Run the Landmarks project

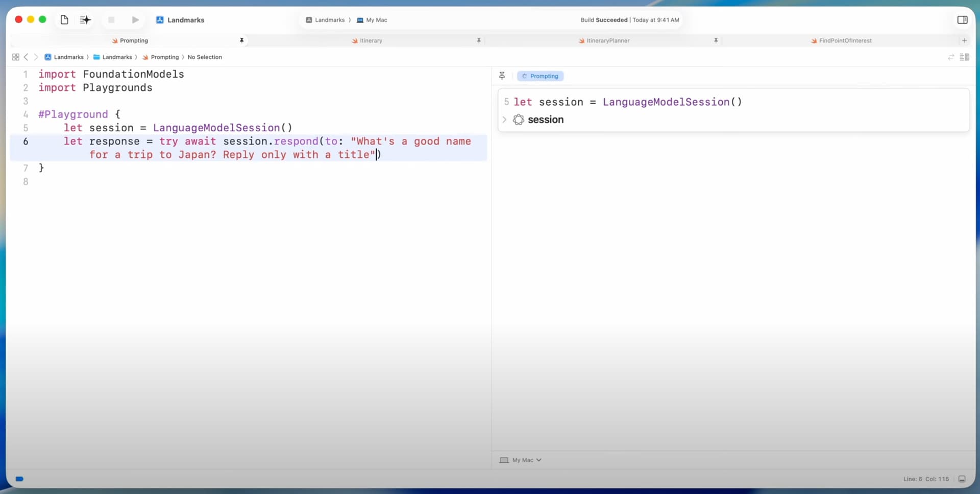click(x=135, y=20)
